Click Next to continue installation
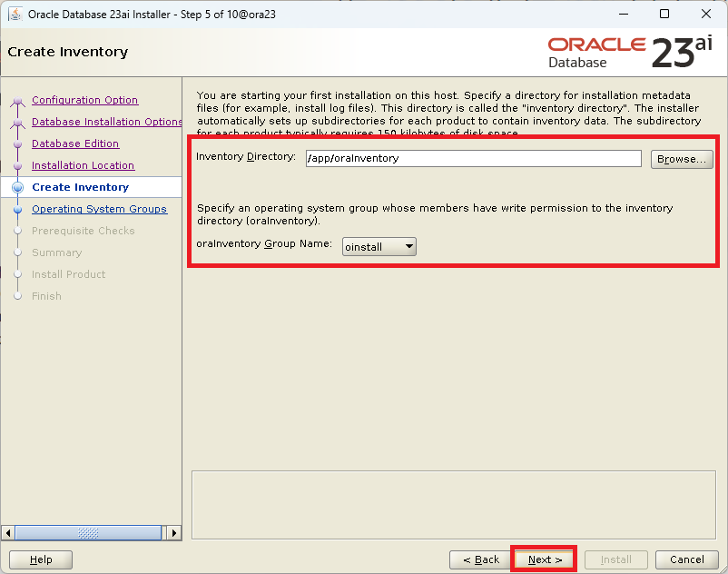The image size is (728, 574). tap(544, 559)
